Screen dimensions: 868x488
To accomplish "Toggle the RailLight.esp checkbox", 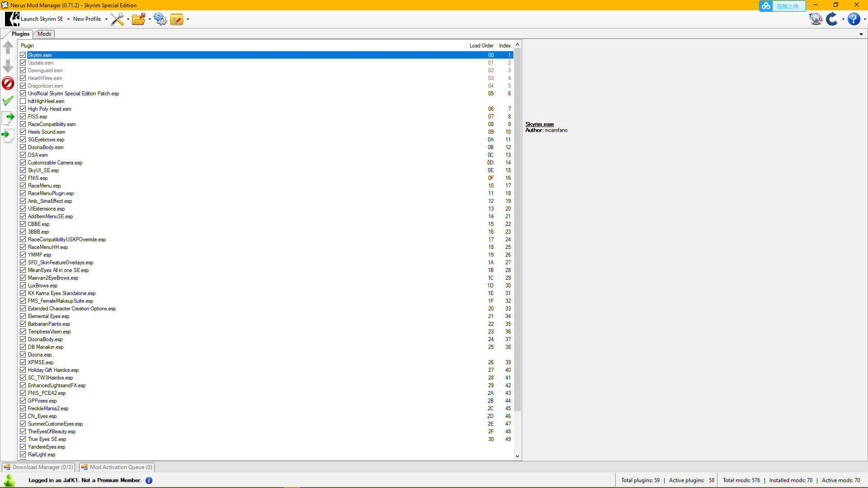I will (x=23, y=455).
